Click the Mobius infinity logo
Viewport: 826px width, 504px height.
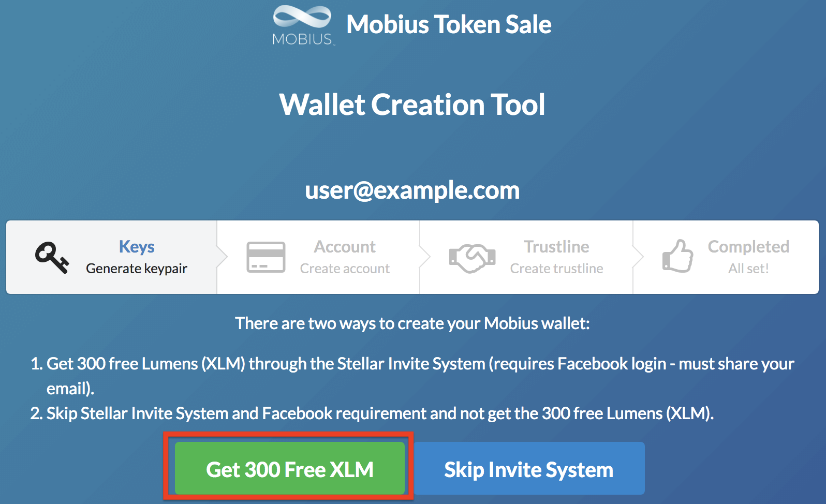pyautogui.click(x=303, y=24)
